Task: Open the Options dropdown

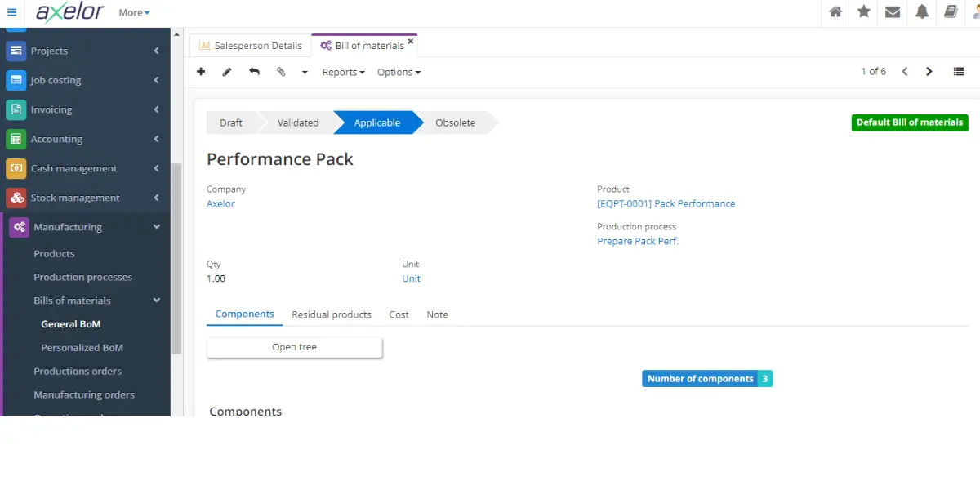Action: coord(399,72)
